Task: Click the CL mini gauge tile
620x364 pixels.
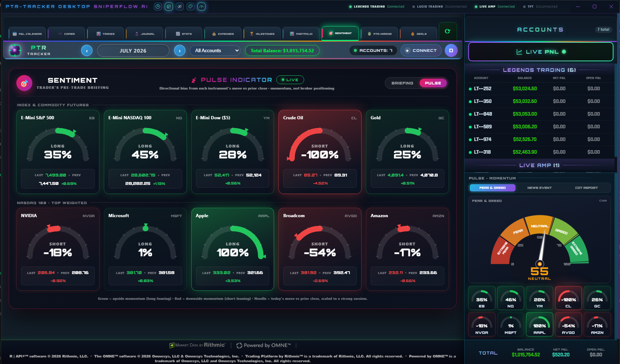Action: tap(568, 298)
